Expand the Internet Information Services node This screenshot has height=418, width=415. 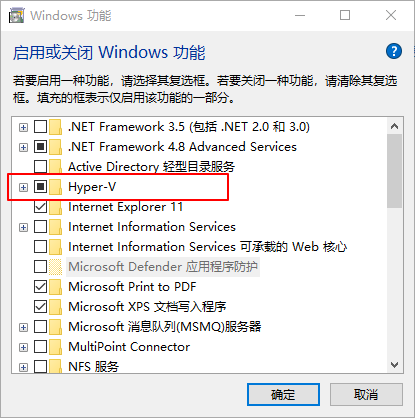point(23,227)
